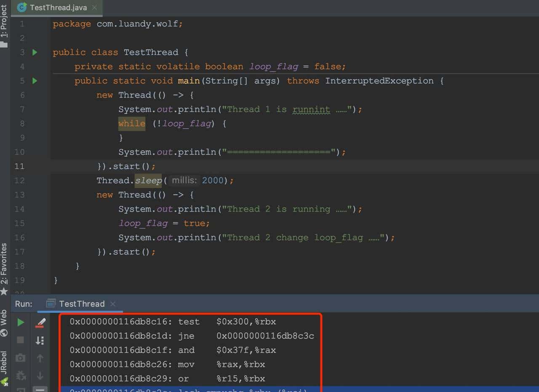Run class from gutter arrow on line 3
539x392 pixels.
click(35, 52)
